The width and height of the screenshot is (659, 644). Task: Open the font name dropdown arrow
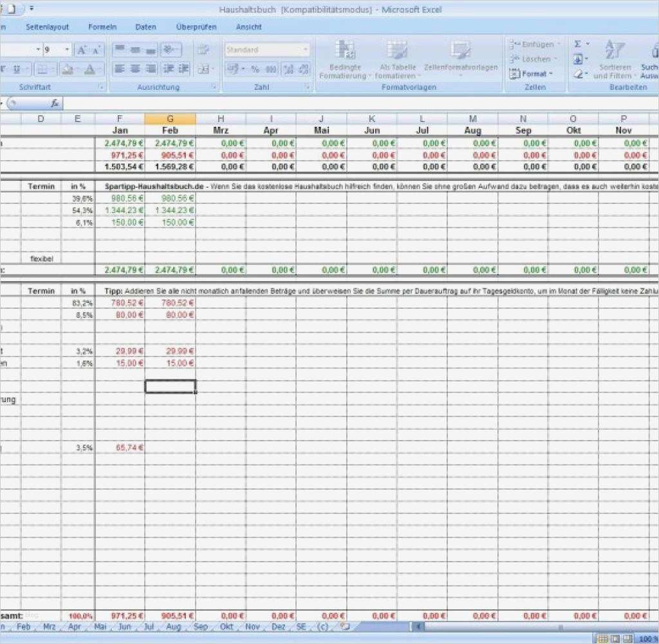pos(38,50)
